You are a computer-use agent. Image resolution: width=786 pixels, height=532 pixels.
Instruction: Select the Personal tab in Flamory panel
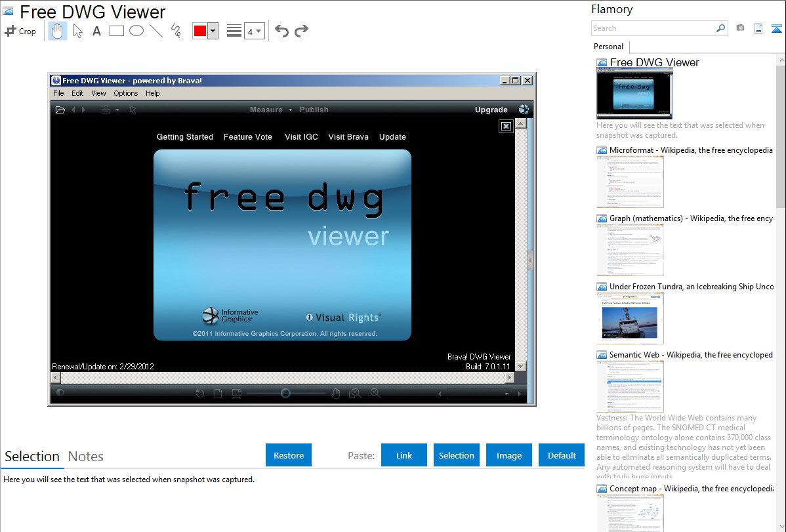click(609, 47)
